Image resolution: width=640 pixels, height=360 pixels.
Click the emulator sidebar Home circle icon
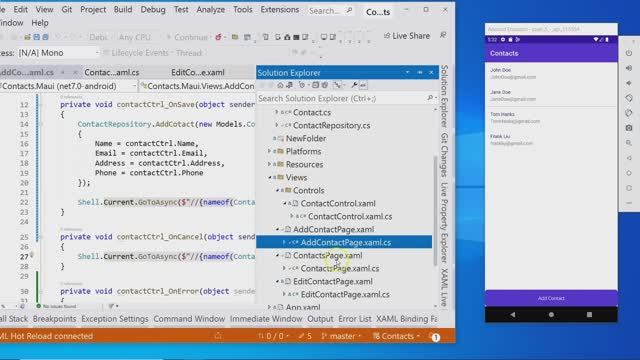(x=629, y=173)
